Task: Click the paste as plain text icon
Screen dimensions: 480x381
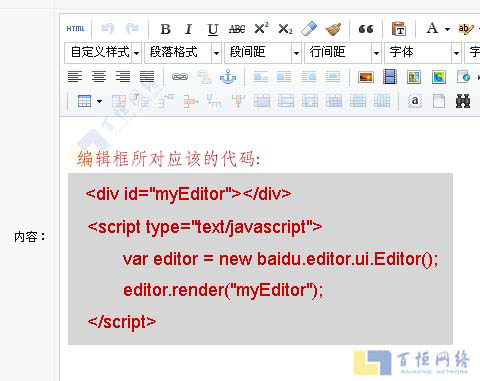Action: tap(399, 29)
